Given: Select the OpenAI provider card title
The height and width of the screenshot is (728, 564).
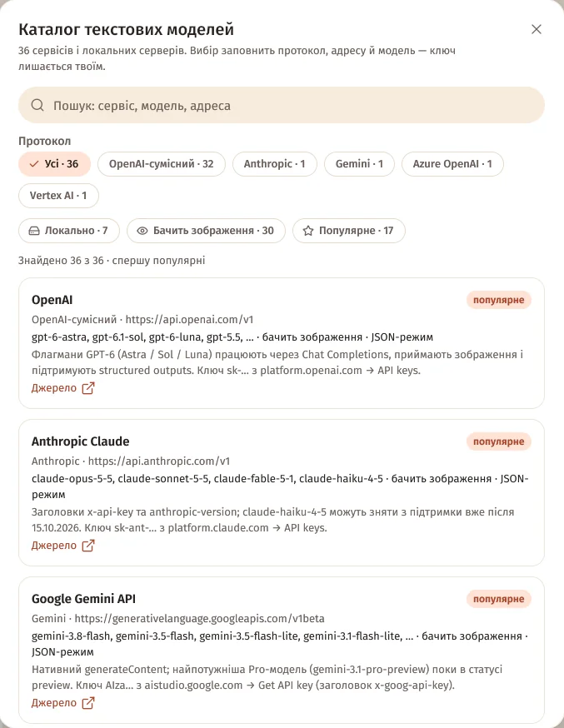Looking at the screenshot, I should (x=52, y=300).
